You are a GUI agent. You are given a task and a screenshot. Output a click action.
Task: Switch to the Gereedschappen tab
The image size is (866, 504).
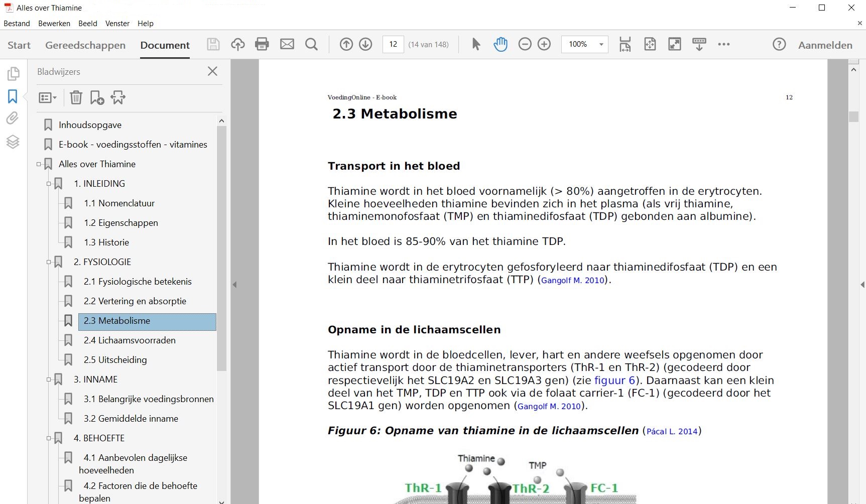coord(85,45)
